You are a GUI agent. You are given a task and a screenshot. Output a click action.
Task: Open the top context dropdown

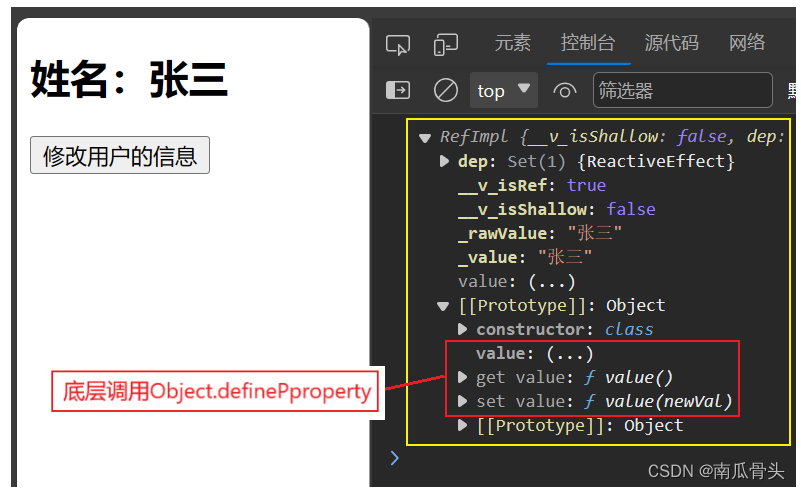504,90
